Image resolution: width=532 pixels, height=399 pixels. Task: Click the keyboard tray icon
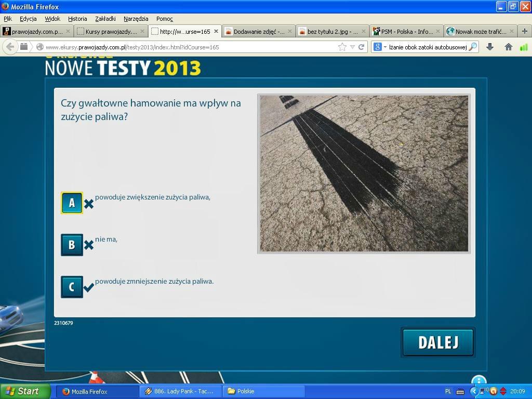460,392
